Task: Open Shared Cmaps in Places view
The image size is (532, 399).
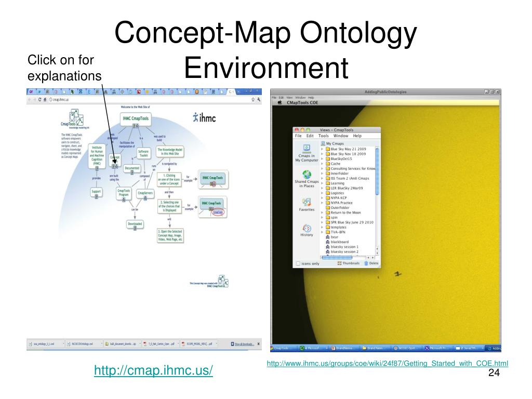Action: [307, 179]
